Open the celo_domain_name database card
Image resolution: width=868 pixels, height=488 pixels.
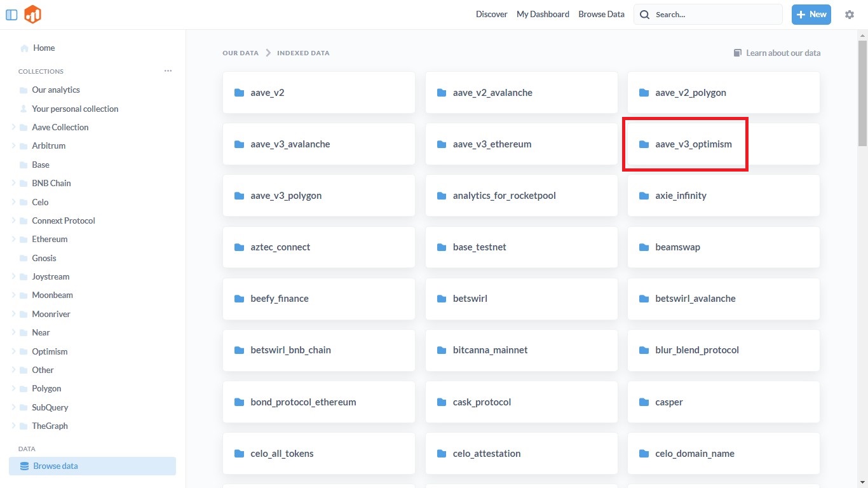(x=723, y=454)
